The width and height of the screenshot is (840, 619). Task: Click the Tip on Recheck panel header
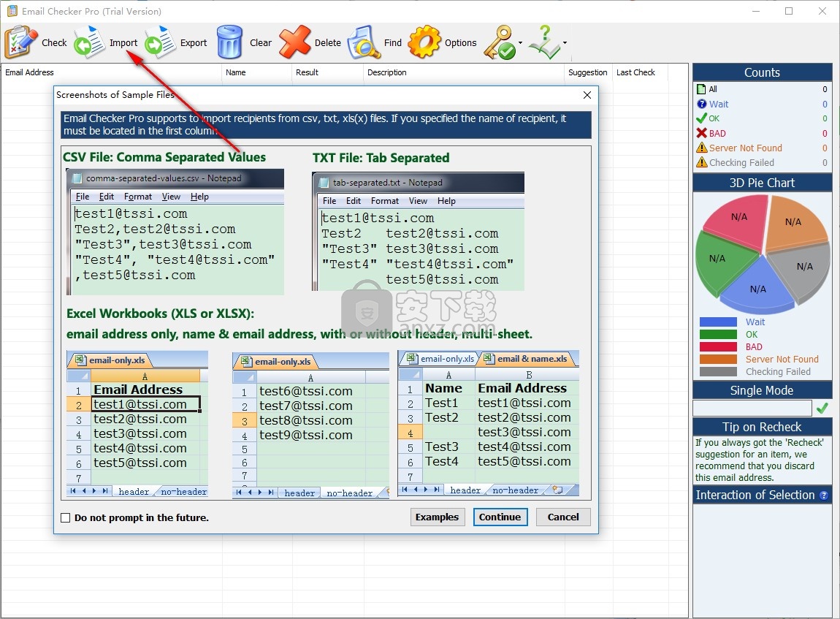coord(762,427)
